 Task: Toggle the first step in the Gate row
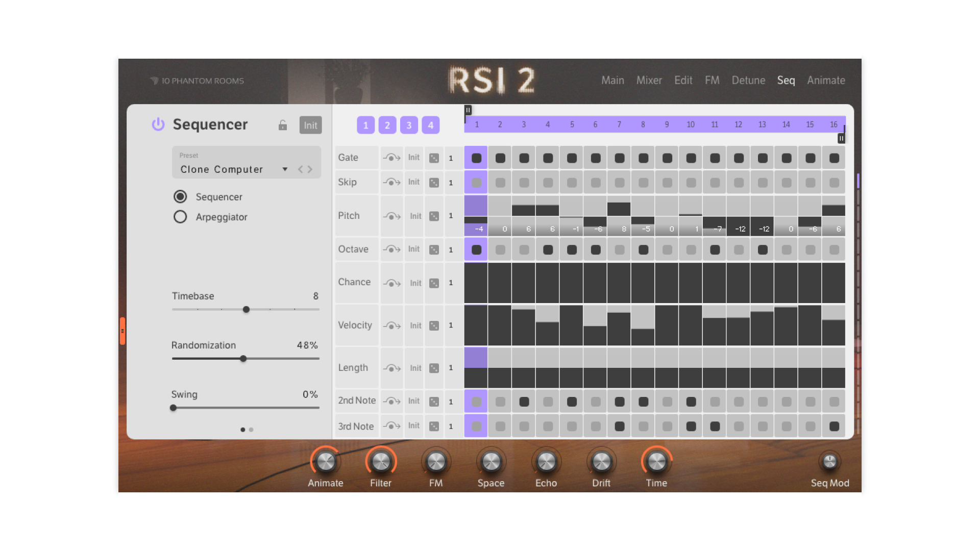[476, 158]
